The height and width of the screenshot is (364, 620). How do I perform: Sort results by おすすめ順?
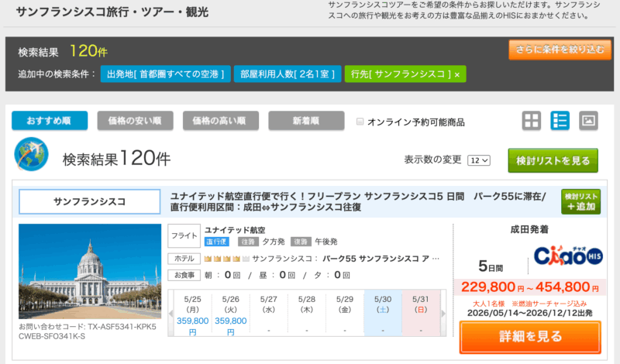click(x=50, y=122)
